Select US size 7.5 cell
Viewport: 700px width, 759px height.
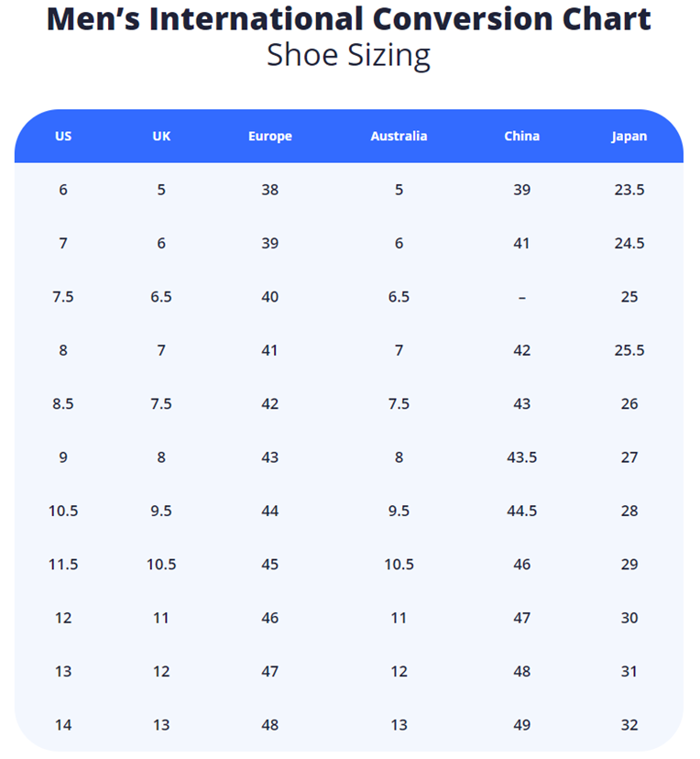(x=63, y=297)
